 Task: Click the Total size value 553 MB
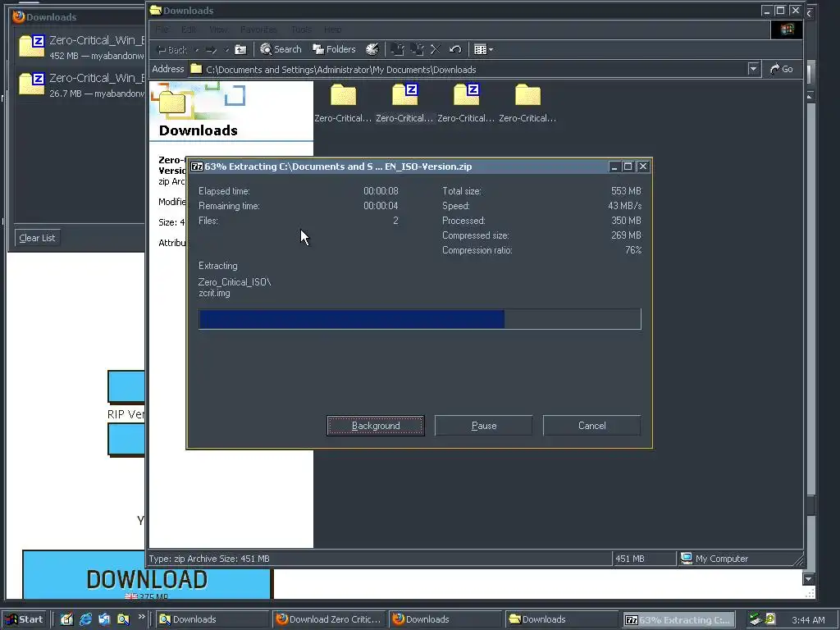click(626, 190)
